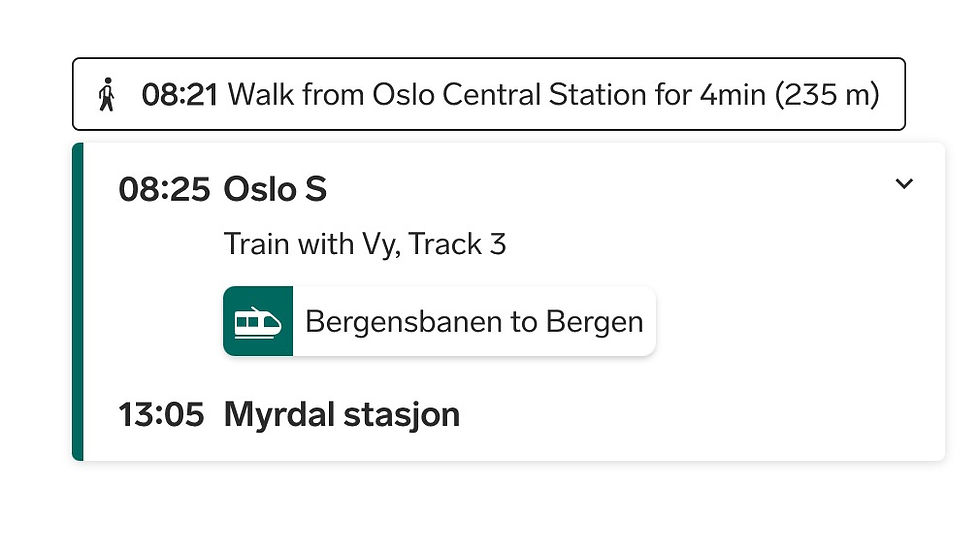Viewport: 980px width, 551px height.
Task: Click the 08:21 walk start time
Action: tap(180, 96)
